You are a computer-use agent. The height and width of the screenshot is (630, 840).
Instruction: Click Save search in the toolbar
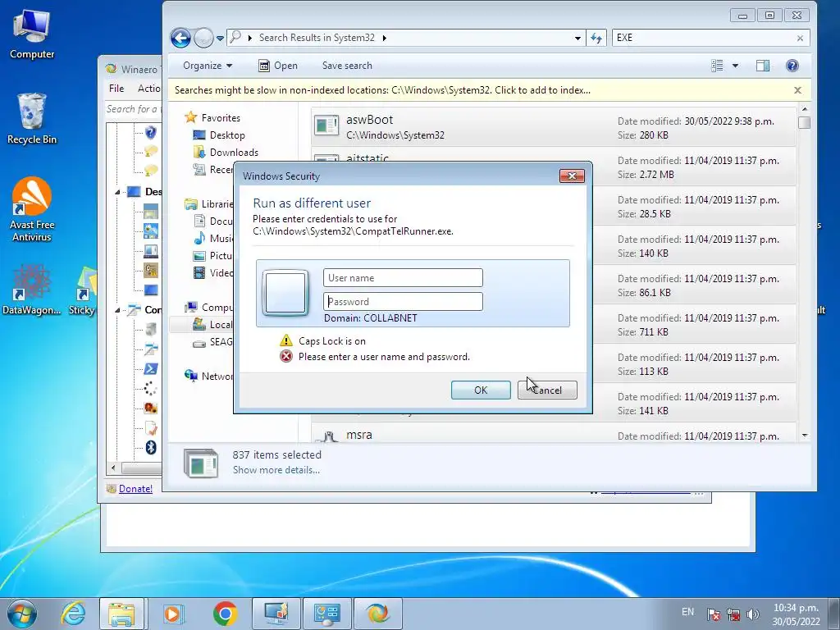click(347, 66)
